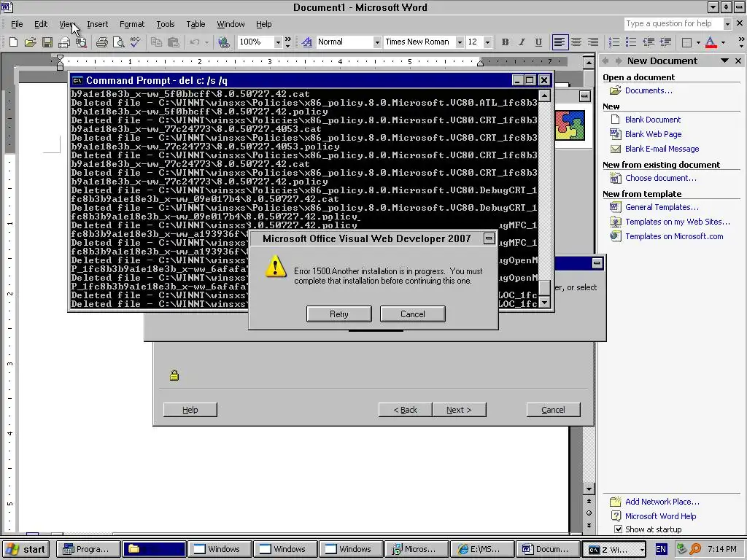Click the padlock icon in installer window
747x560 pixels.
click(x=174, y=376)
